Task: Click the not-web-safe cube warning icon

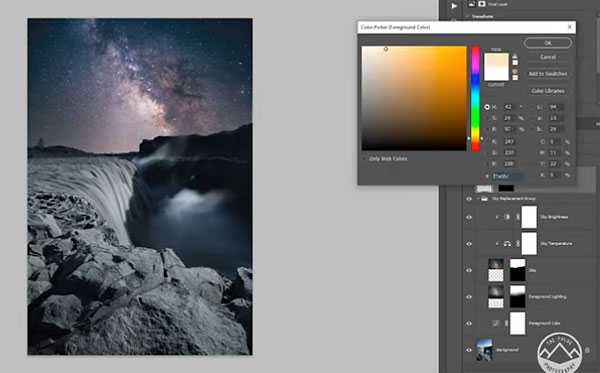Action: [515, 71]
